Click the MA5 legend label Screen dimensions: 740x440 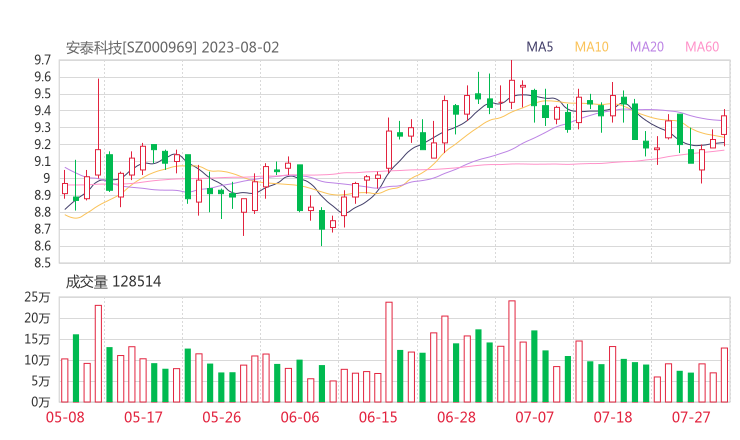point(539,47)
